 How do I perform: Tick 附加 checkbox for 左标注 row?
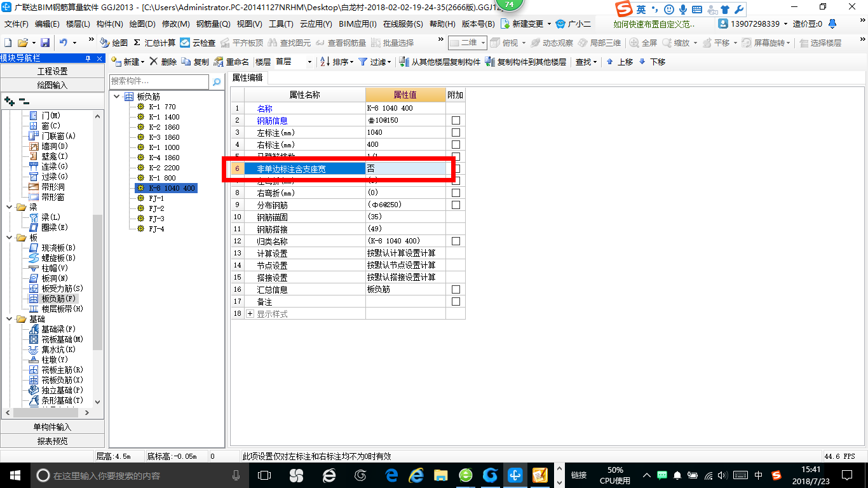[x=456, y=133]
